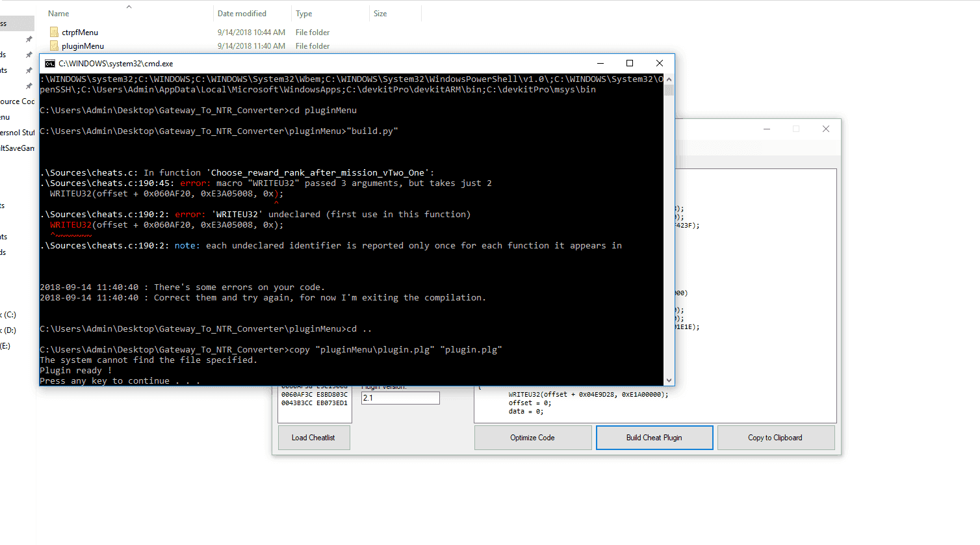Open the pluginMenu folder icon
Viewport: 980px width, 545px height.
point(54,46)
